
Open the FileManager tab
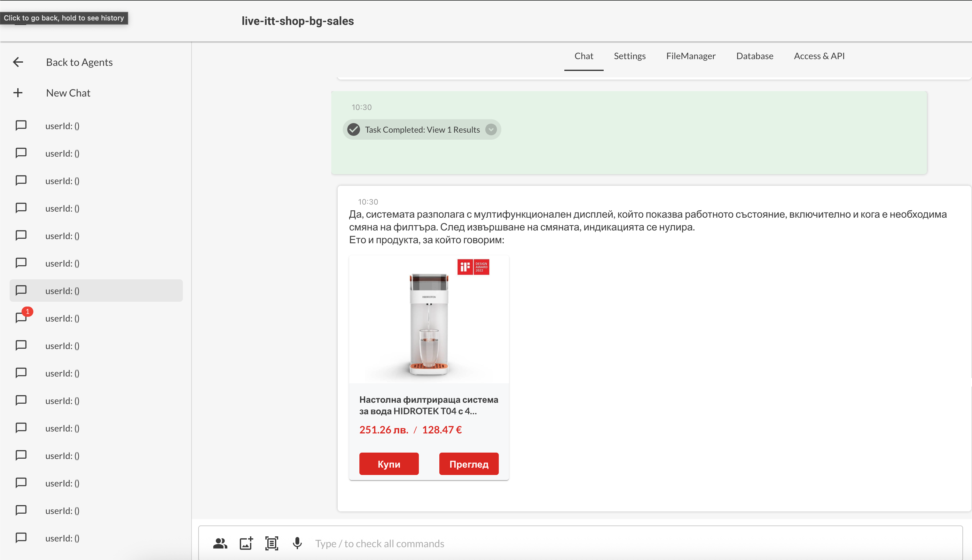click(690, 56)
